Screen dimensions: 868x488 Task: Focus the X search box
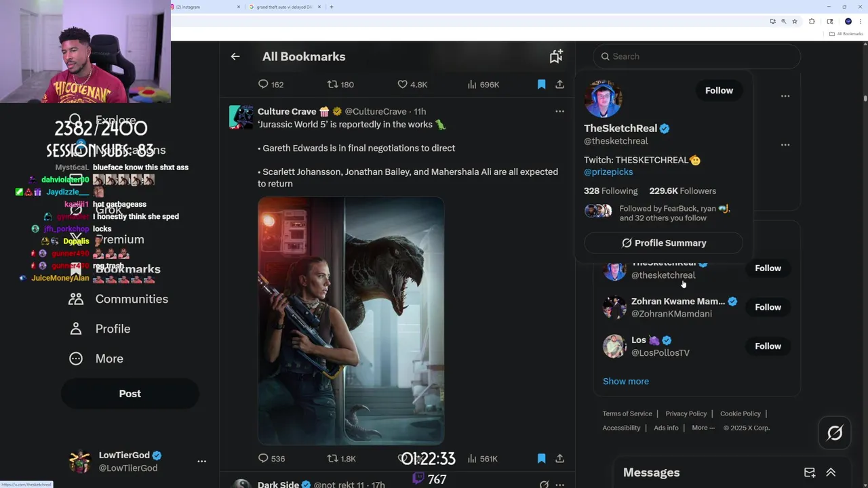[696, 56]
